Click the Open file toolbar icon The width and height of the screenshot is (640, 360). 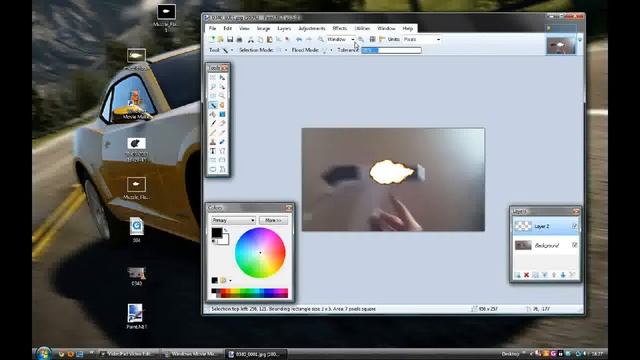220,40
